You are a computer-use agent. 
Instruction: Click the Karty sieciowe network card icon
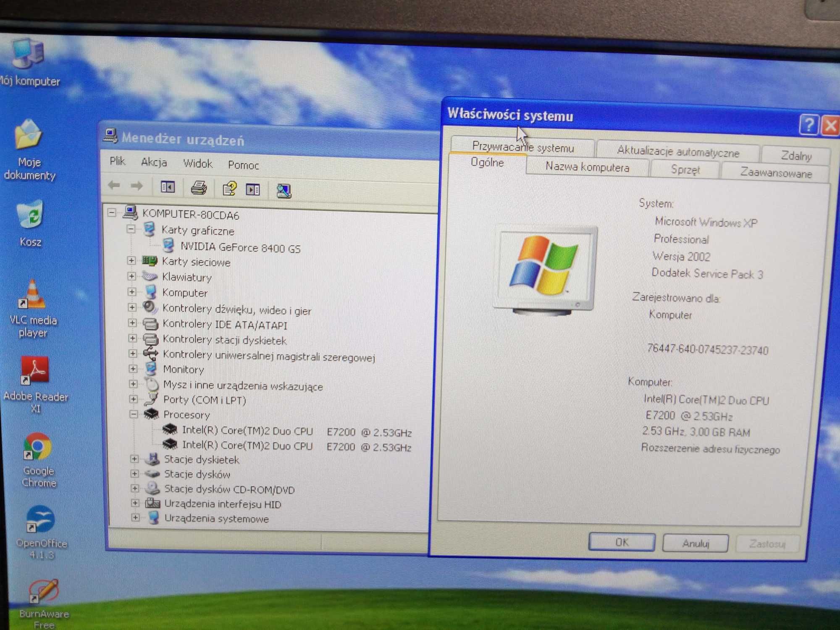(x=150, y=261)
